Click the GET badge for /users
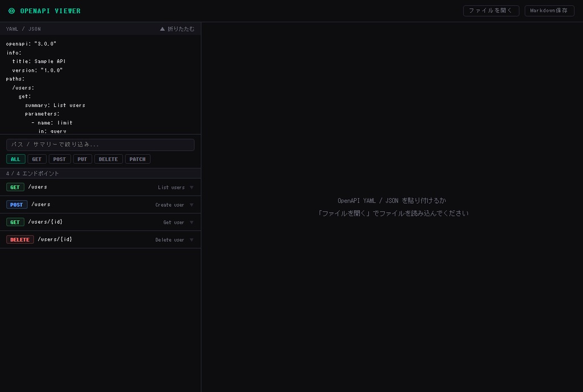This screenshot has width=583, height=392. 15,187
